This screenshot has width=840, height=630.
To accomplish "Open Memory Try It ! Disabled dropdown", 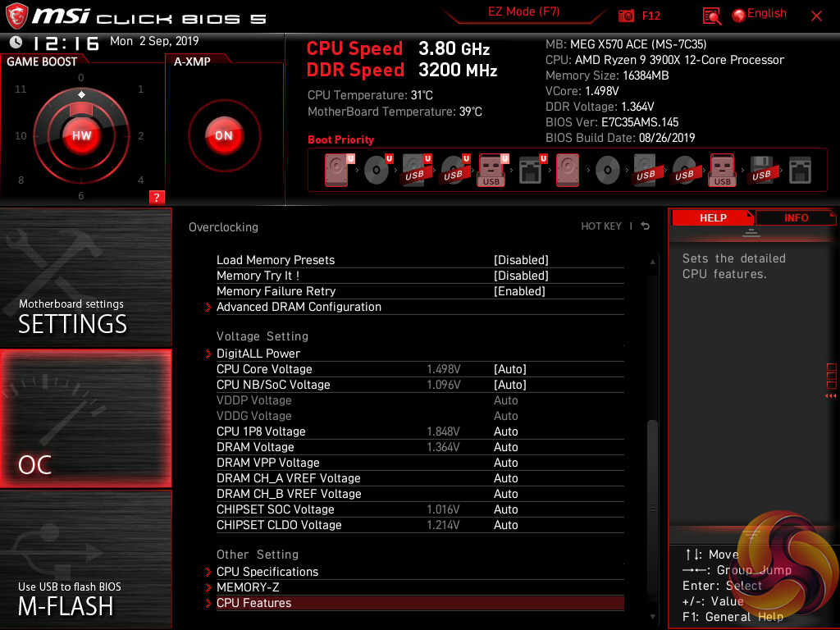I will pyautogui.click(x=521, y=276).
